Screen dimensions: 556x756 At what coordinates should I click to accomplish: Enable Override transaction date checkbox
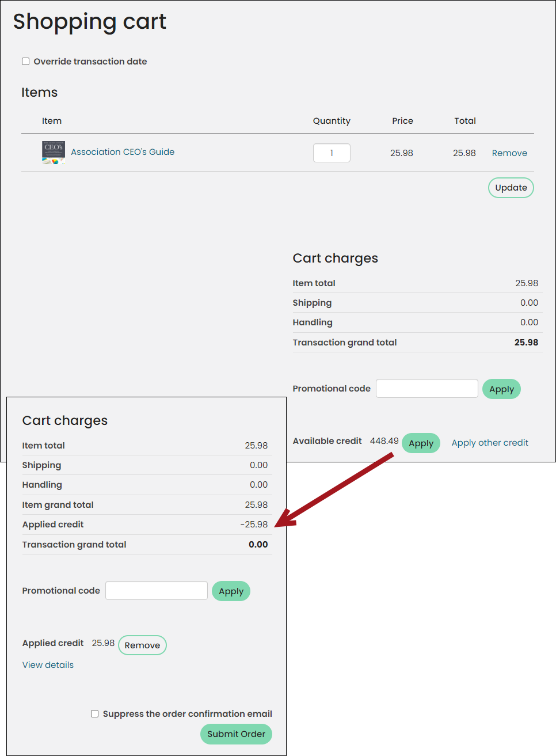click(26, 62)
